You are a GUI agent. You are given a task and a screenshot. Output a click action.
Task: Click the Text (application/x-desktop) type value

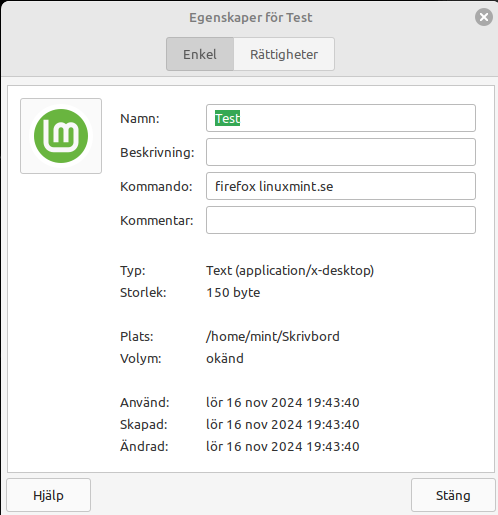click(x=290, y=270)
